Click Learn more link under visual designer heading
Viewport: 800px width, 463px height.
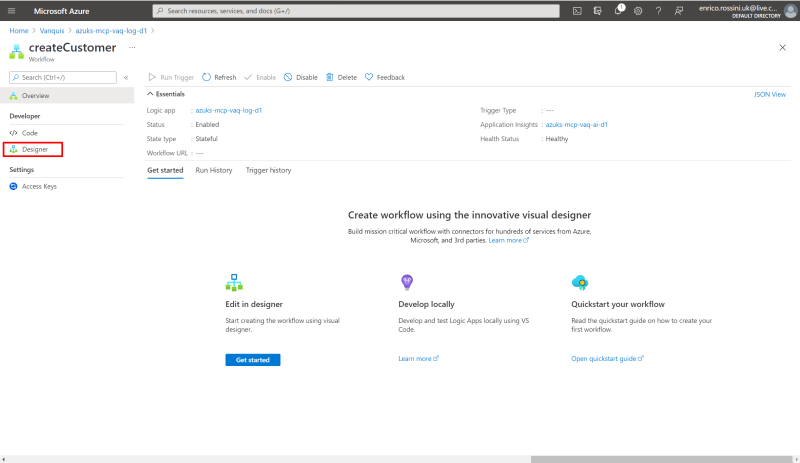pyautogui.click(x=509, y=240)
